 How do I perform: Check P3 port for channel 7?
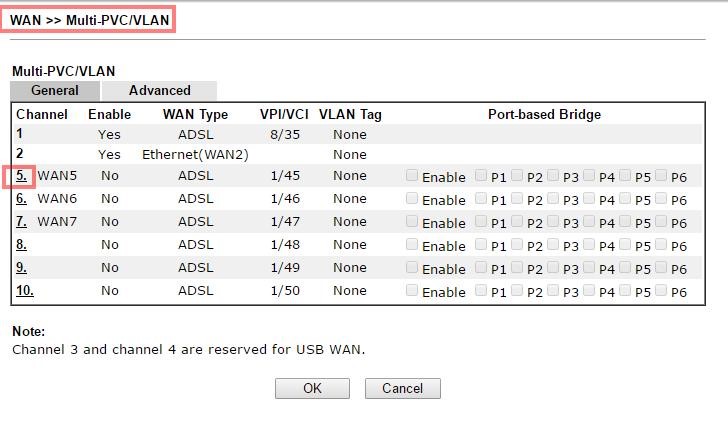(x=553, y=221)
